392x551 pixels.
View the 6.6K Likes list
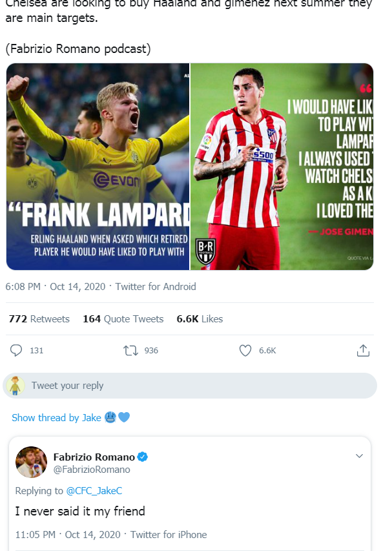pyautogui.click(x=200, y=319)
